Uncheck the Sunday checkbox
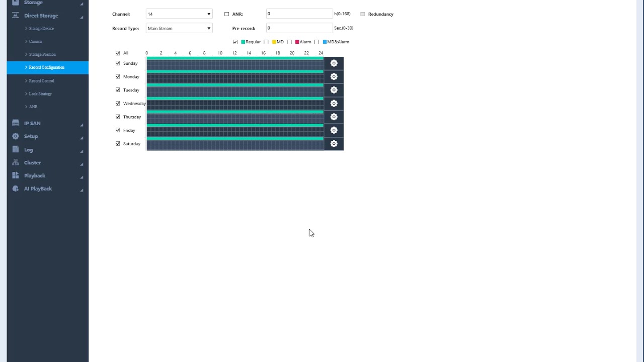 (x=118, y=63)
